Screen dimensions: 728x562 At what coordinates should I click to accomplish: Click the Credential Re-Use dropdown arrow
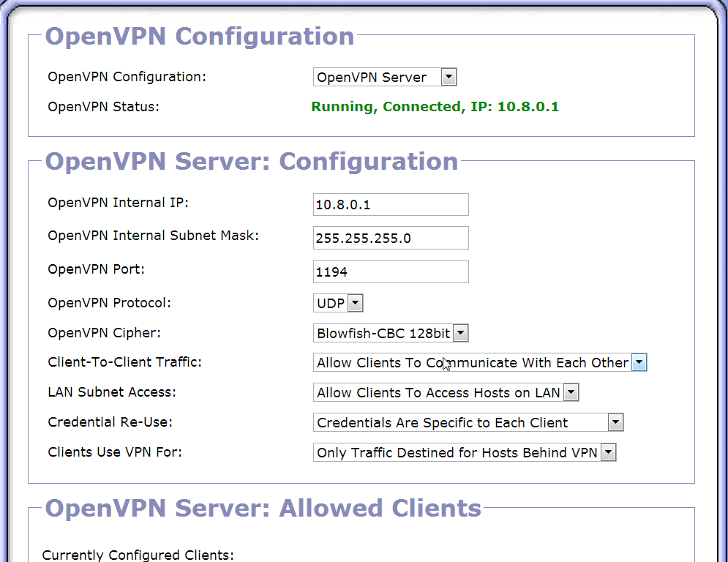[x=615, y=422]
